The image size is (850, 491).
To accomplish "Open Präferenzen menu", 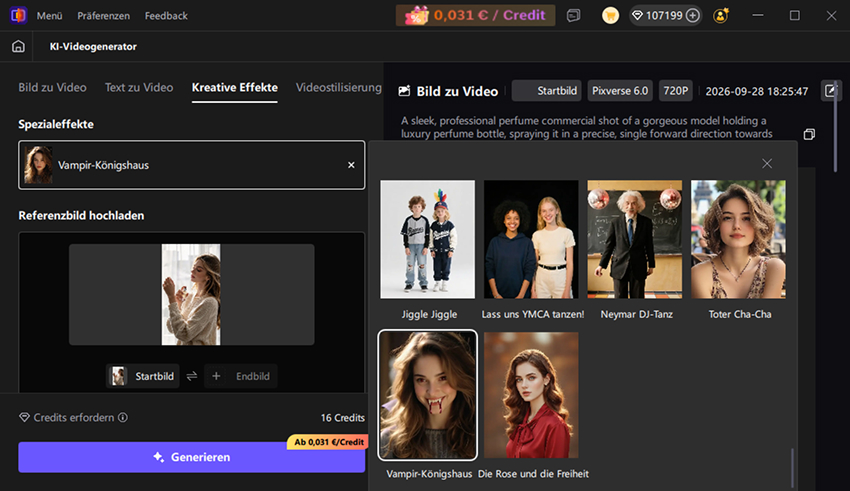I will 104,16.
